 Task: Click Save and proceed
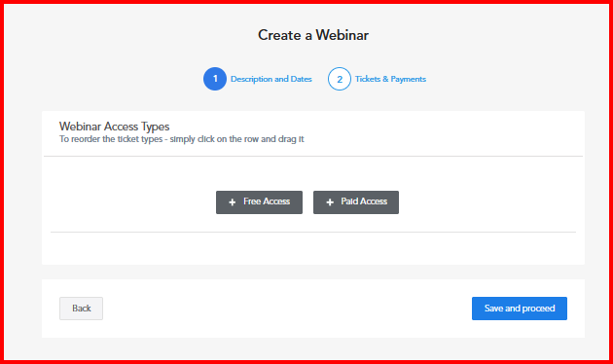coord(520,309)
